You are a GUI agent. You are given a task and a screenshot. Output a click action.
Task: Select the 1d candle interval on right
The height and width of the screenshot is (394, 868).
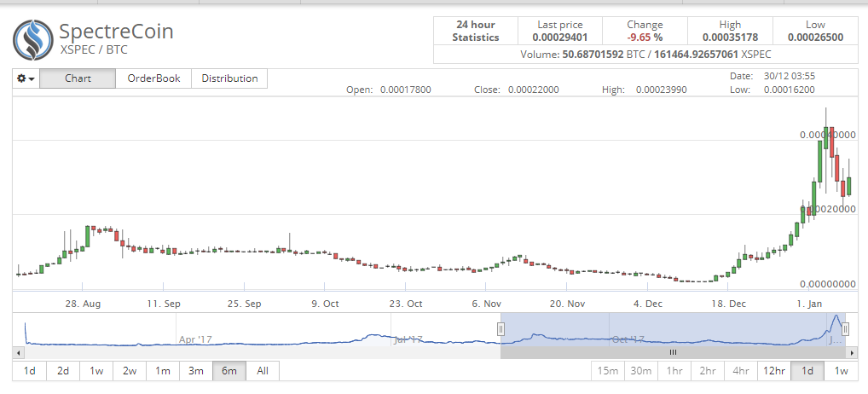pos(807,371)
